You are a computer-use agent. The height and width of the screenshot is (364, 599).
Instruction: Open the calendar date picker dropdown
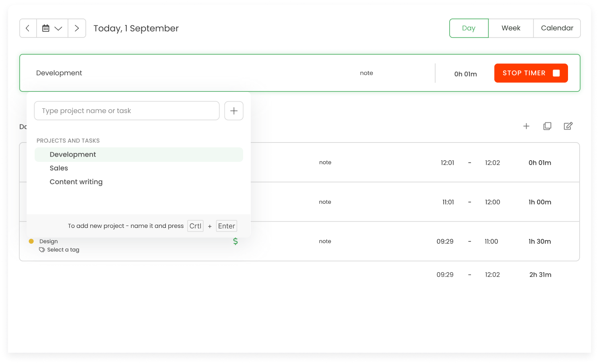[x=52, y=28]
